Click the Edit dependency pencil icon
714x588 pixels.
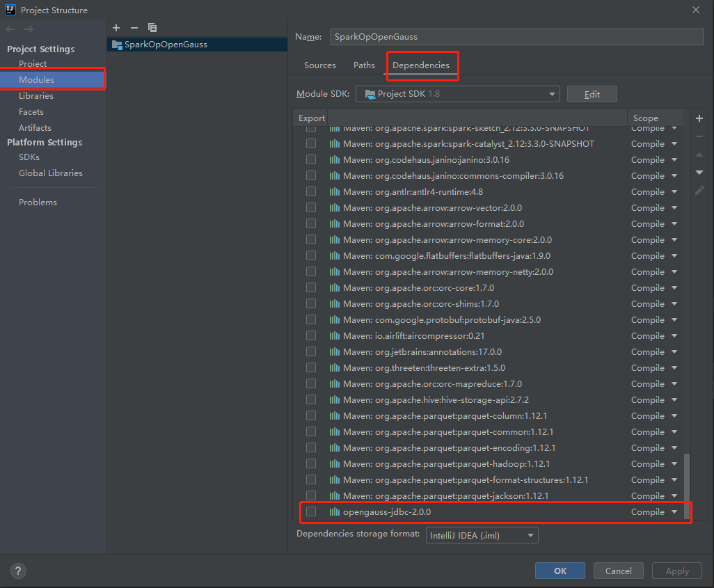pyautogui.click(x=699, y=191)
